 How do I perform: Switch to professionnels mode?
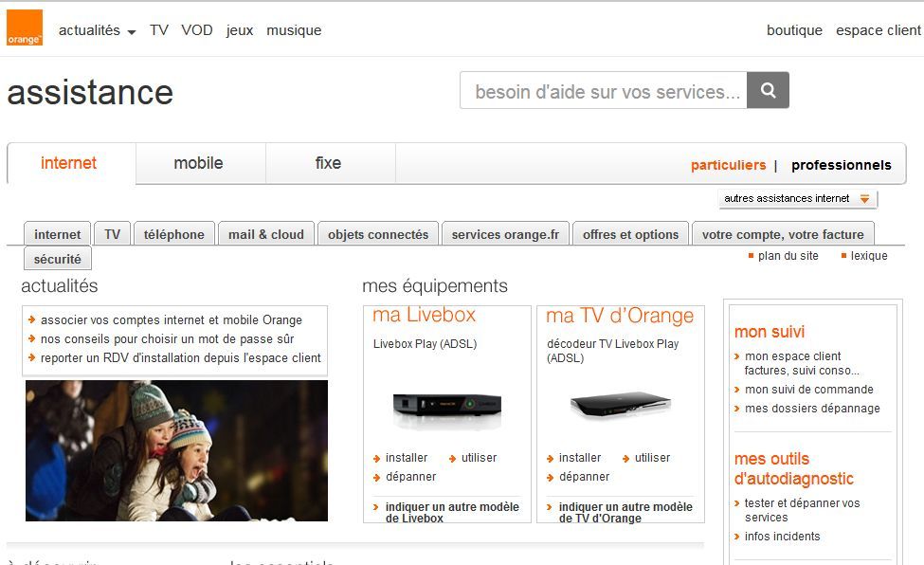coord(841,165)
